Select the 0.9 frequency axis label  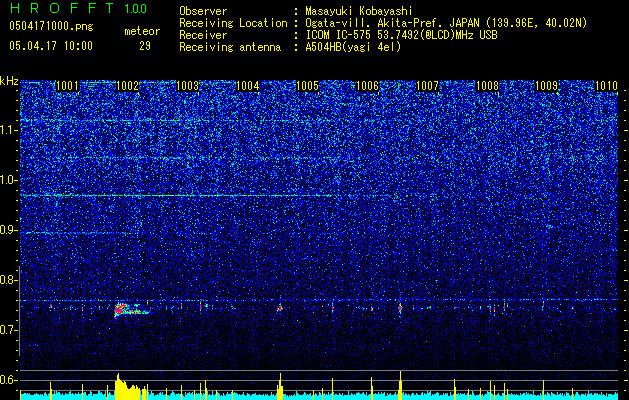point(9,230)
